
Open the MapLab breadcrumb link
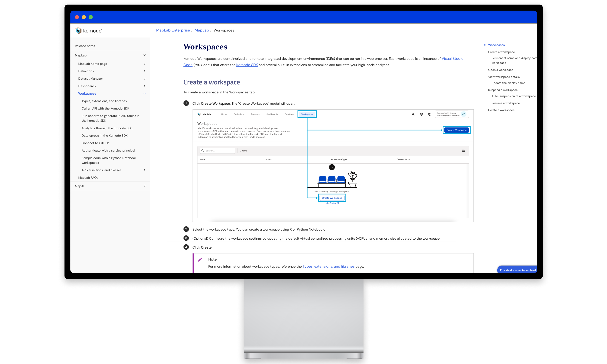point(202,30)
